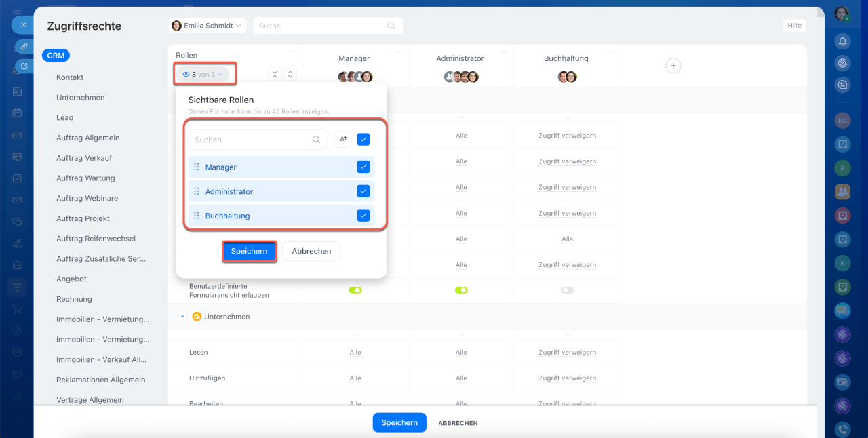Collapse the Unternehmen section chevron

pos(182,317)
